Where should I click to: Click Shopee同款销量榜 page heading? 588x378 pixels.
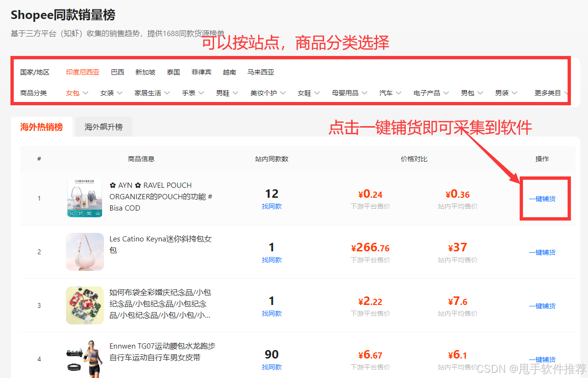tap(63, 15)
